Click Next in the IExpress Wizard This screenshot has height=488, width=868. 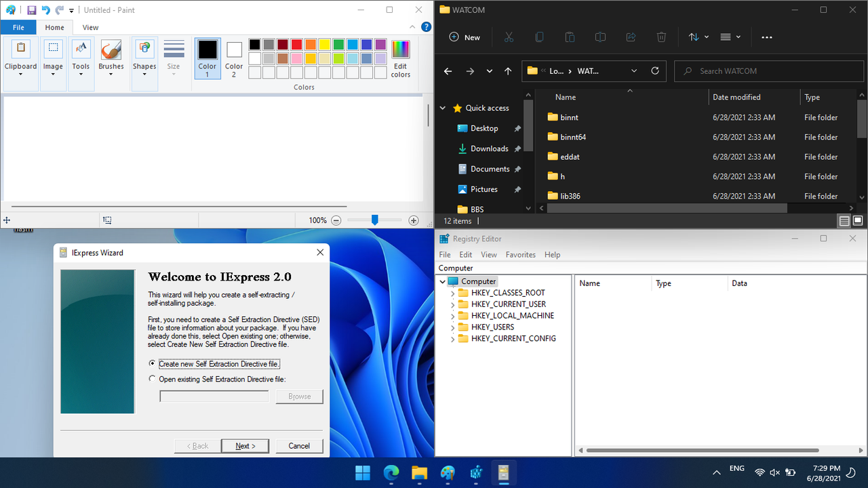(x=245, y=446)
